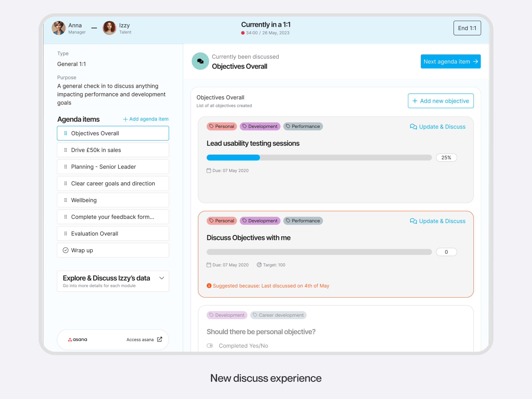Image resolution: width=532 pixels, height=399 pixels.
Task: Click the 25% progress bar for usability testing
Action: click(319, 158)
